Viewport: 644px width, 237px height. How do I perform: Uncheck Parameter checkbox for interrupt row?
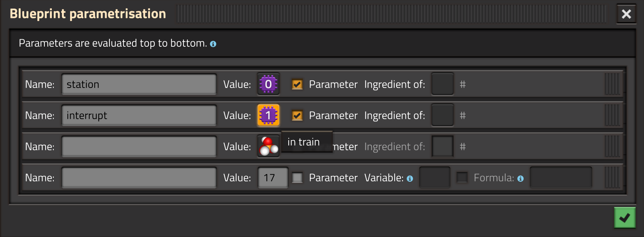pyautogui.click(x=297, y=116)
